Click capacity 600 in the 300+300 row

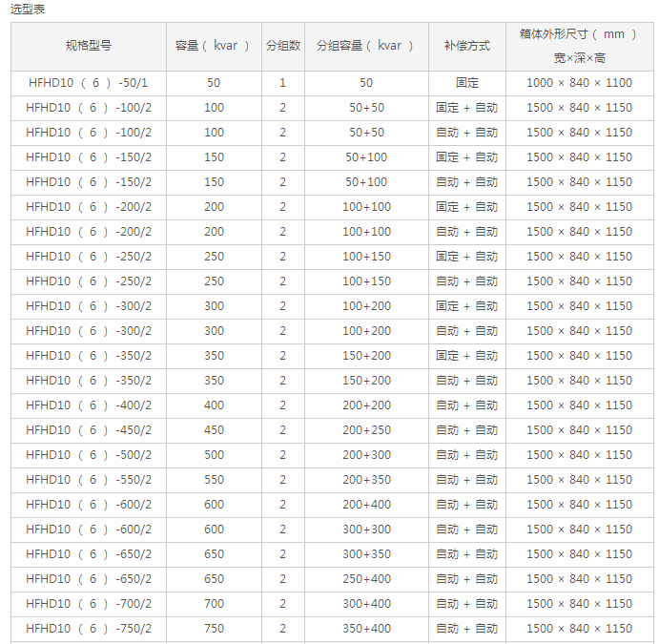[214, 530]
